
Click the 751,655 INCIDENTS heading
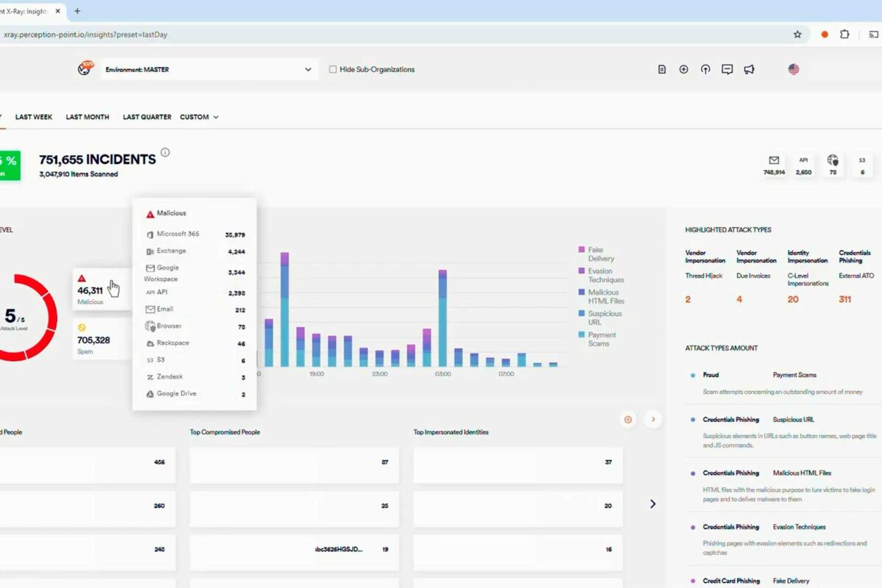click(97, 159)
